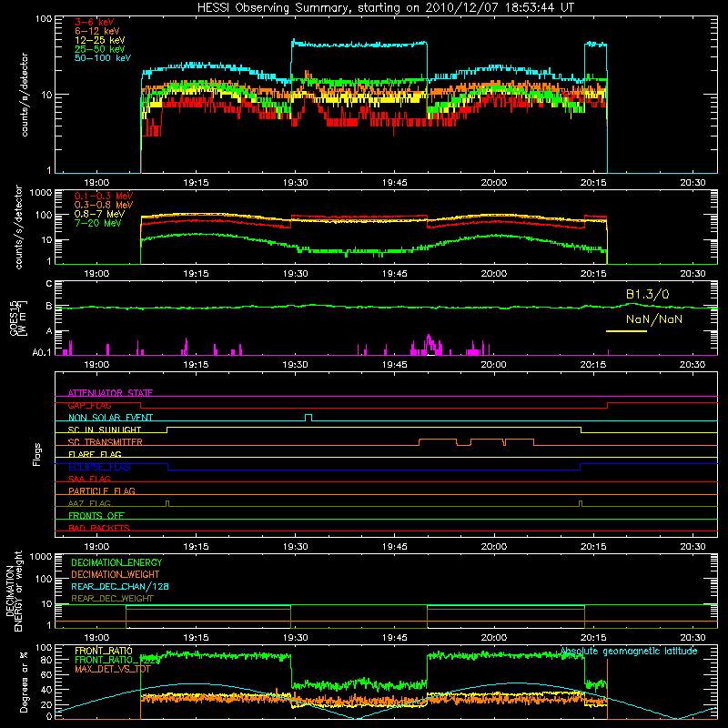Click the counts/s/detector label of top panel
This screenshot has height=728, width=728.
tap(25, 95)
